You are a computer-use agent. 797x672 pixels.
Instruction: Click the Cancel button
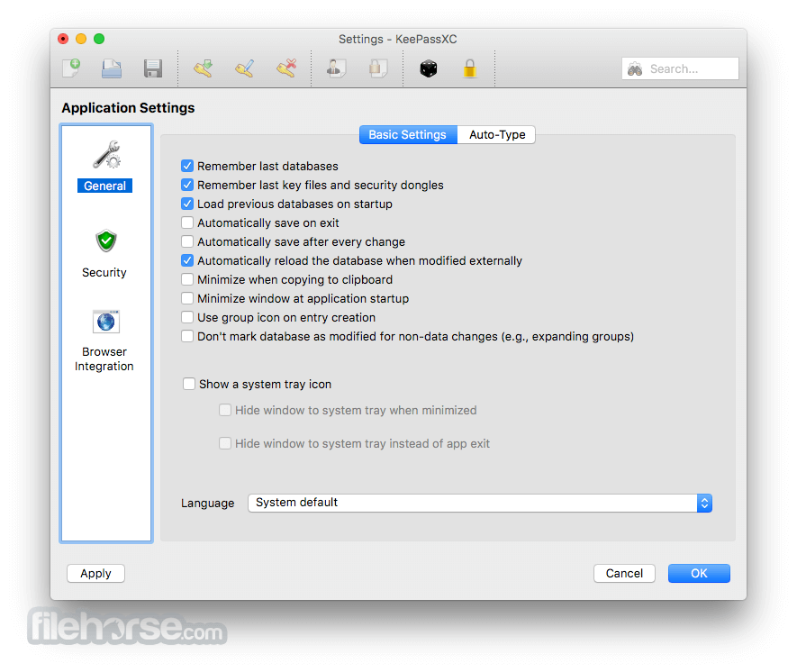624,574
